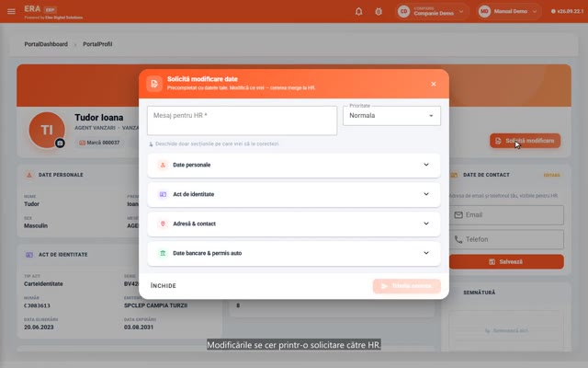588x368 pixels.
Task: Click the Masculin value
Action: tap(36, 225)
